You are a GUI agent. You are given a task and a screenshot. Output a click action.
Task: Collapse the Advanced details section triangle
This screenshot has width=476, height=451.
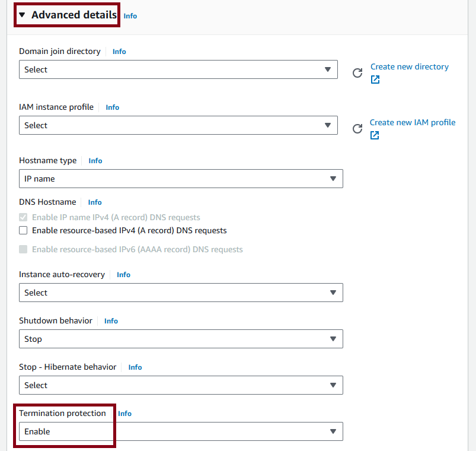tap(22, 15)
